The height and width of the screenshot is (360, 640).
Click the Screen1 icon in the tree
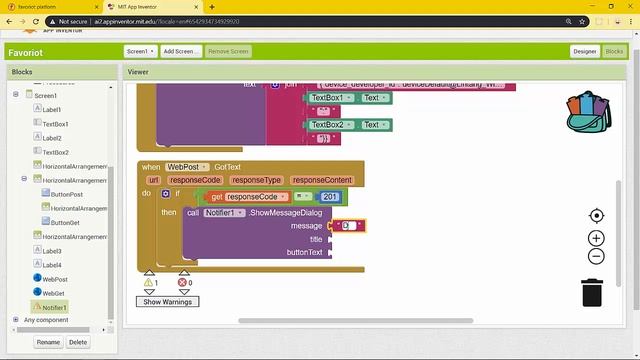(x=29, y=94)
